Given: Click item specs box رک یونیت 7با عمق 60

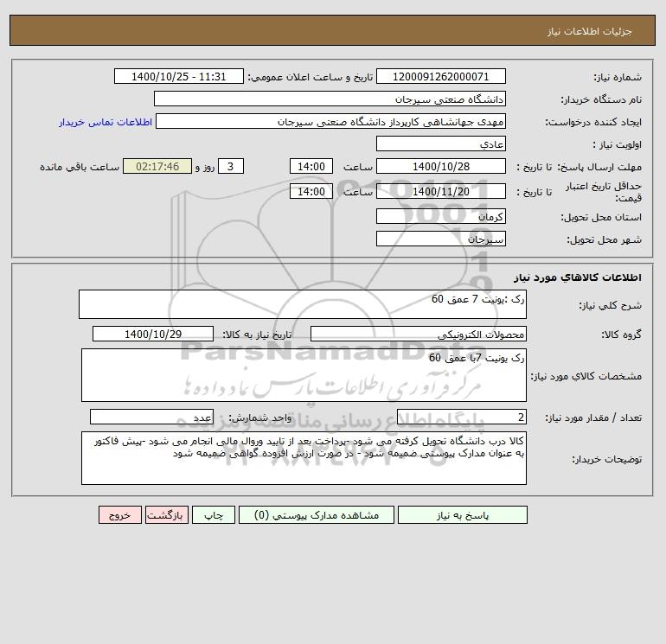Looking at the screenshot, I should [304, 375].
